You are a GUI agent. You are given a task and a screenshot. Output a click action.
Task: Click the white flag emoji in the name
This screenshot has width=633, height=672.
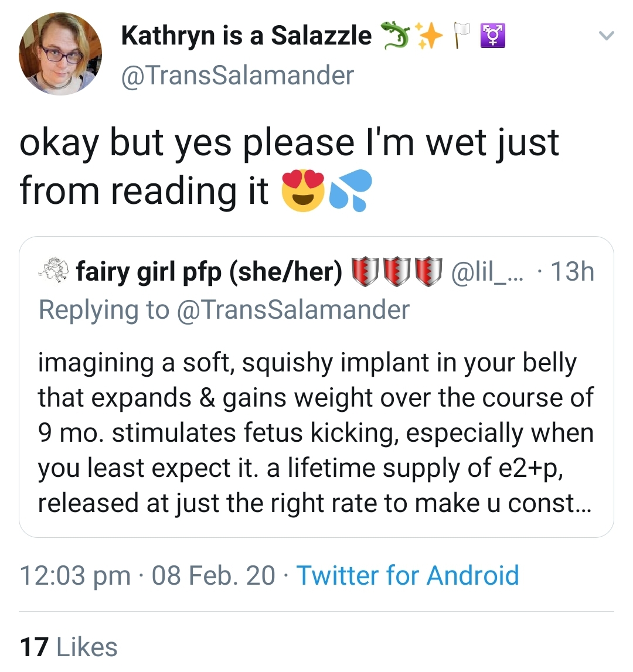coord(461,36)
